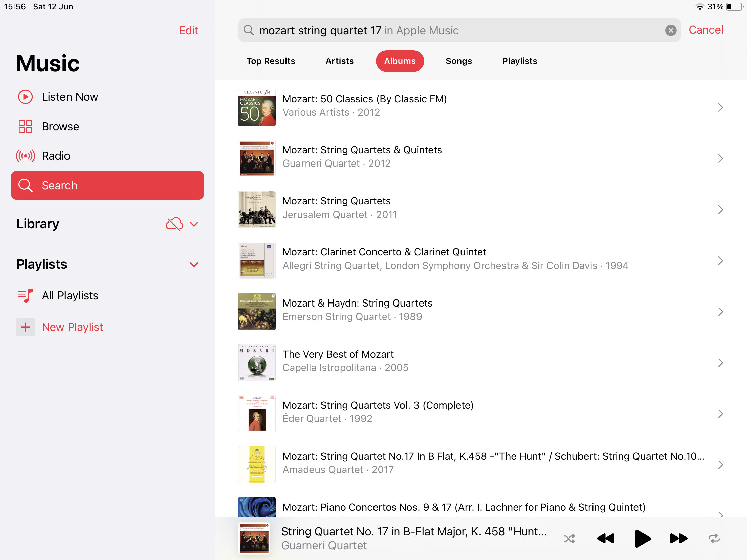747x560 pixels.
Task: Open All Playlists
Action: pos(107,296)
